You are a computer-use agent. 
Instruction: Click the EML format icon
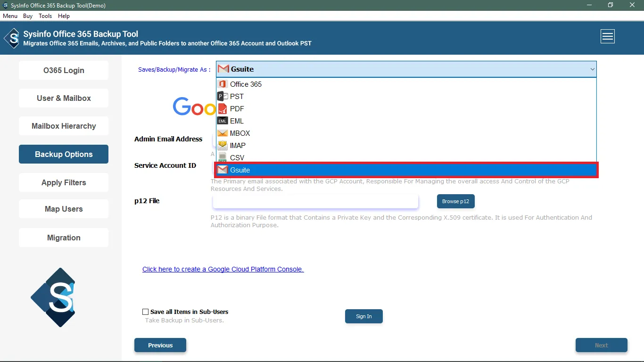223,121
